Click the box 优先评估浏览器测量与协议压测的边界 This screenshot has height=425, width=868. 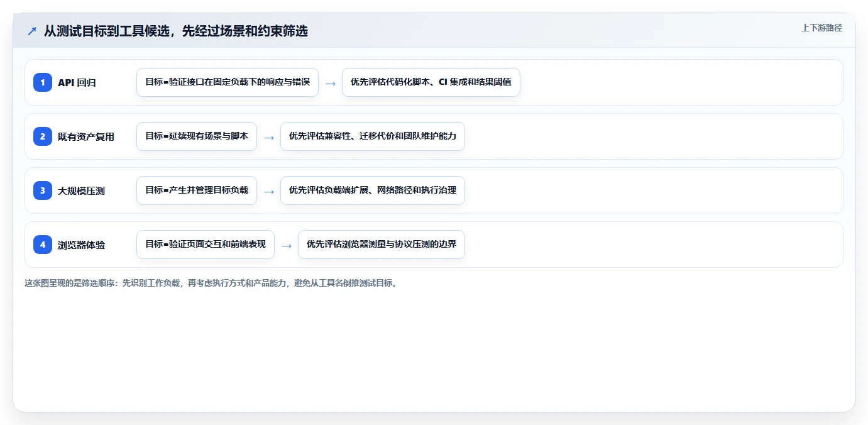click(382, 245)
